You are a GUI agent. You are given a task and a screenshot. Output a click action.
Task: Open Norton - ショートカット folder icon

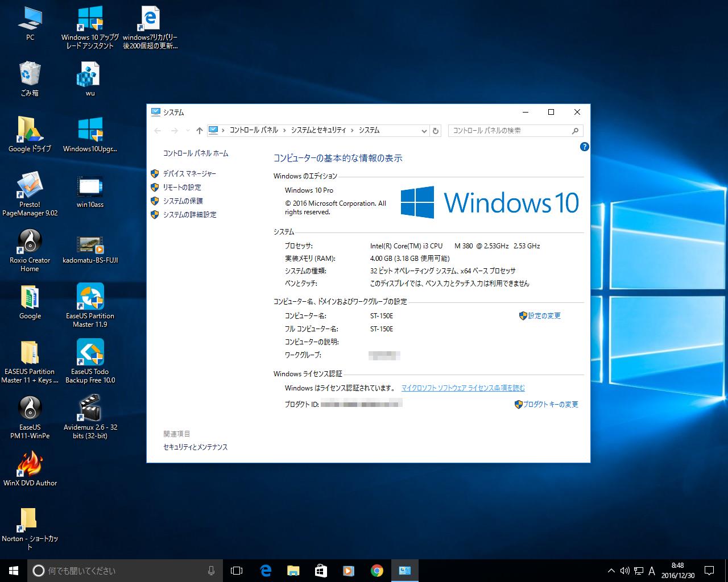tap(30, 529)
